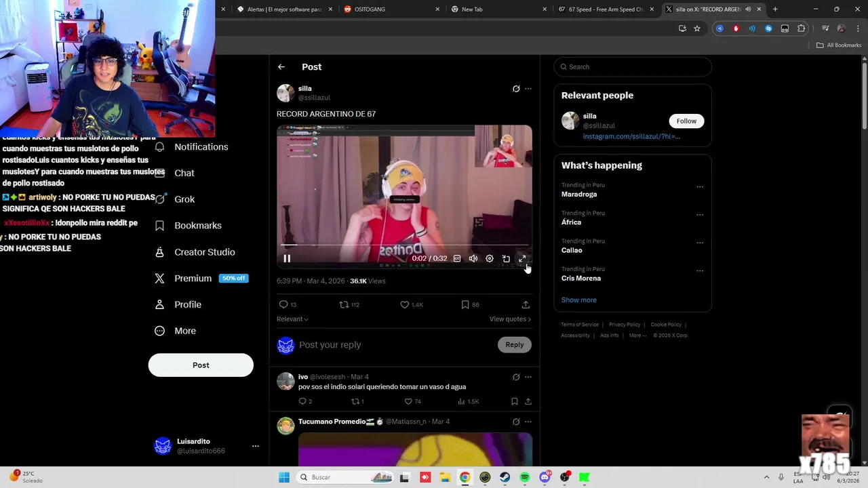Share ivo's reply
The height and width of the screenshot is (488, 868).
pyautogui.click(x=528, y=401)
